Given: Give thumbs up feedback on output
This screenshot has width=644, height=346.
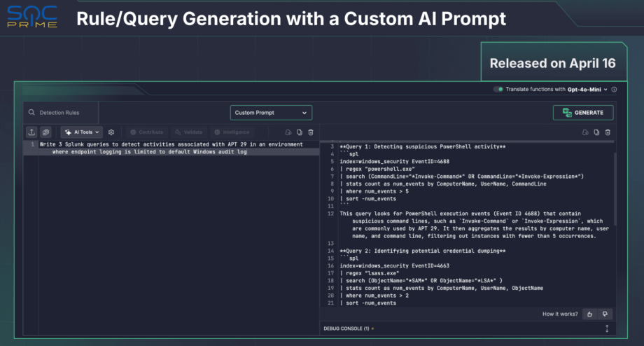Looking at the screenshot, I should point(590,314).
